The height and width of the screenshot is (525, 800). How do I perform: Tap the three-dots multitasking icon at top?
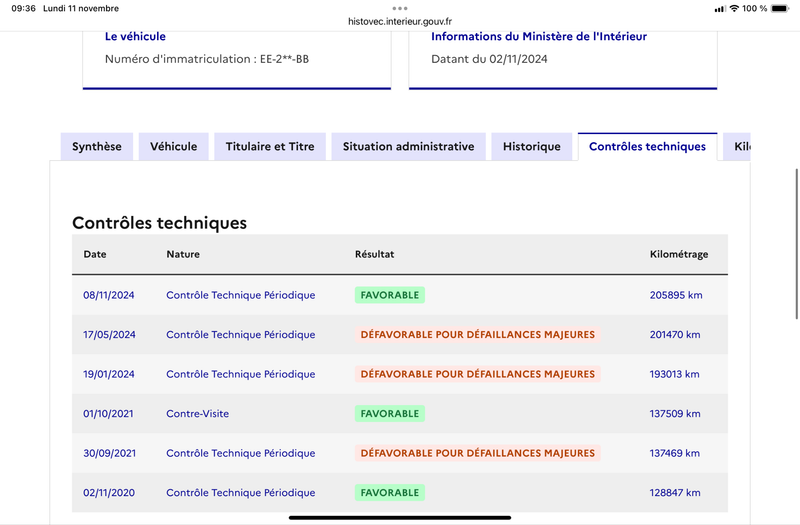399,8
